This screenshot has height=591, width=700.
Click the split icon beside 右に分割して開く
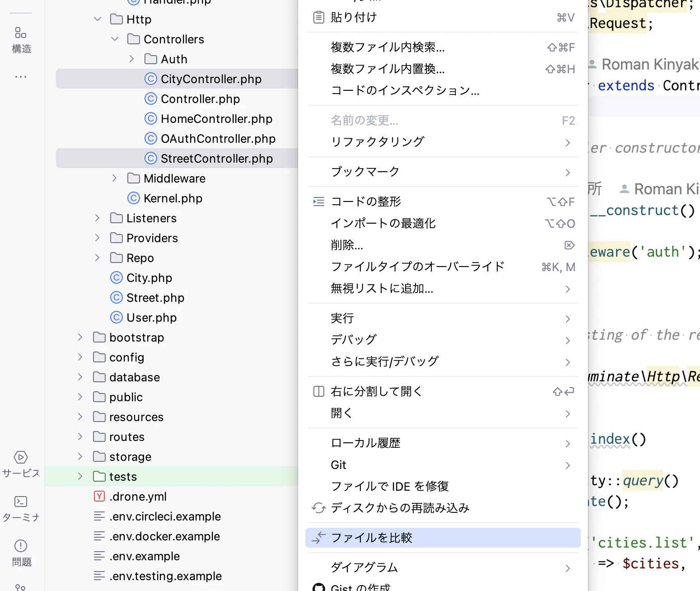[x=319, y=391]
